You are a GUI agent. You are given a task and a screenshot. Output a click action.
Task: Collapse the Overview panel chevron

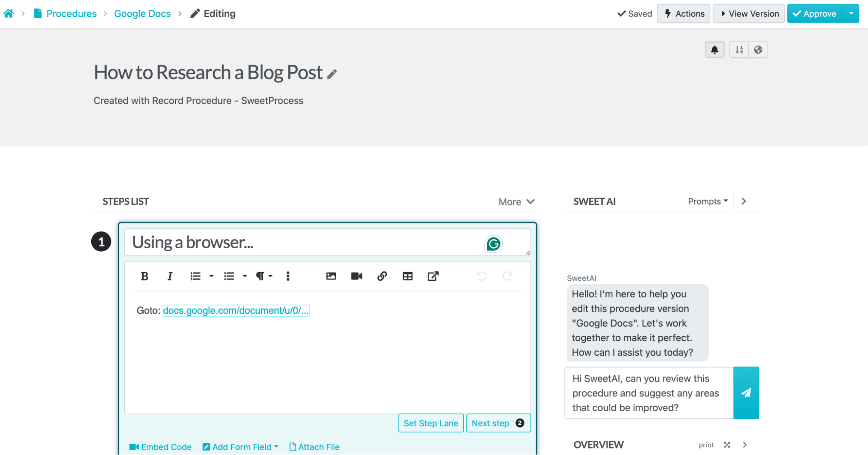point(745,445)
